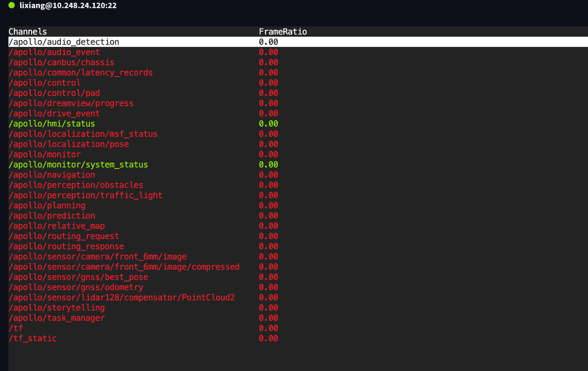Viewport: 588px width, 371px height.
Task: Select the highlighted /apollo/audio_detection row
Action: pos(64,42)
